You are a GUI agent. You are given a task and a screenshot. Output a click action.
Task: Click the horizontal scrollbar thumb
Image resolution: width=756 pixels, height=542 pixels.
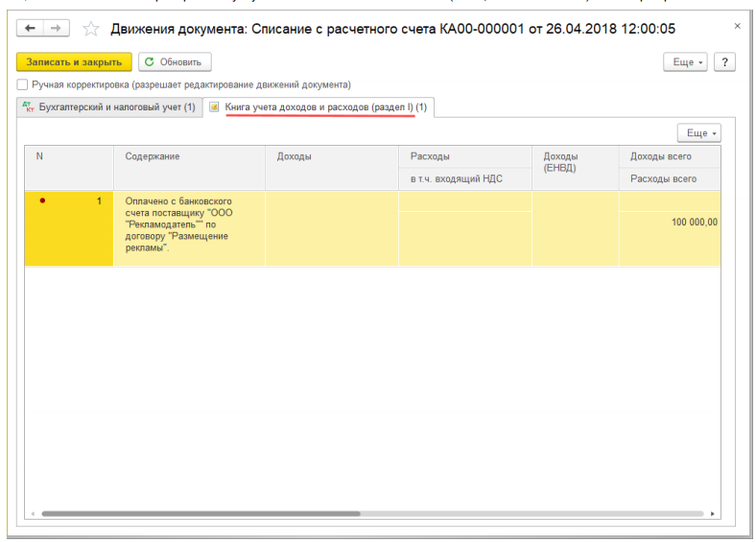point(201,513)
